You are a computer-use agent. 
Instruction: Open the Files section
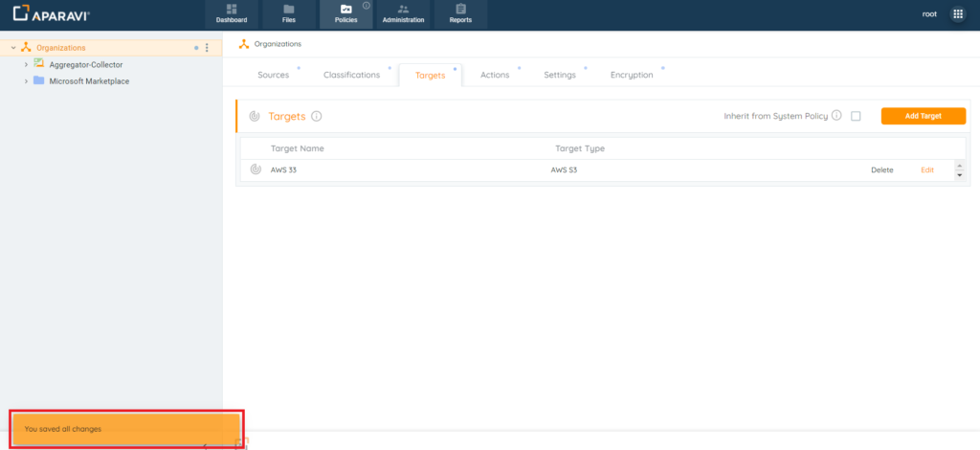289,14
